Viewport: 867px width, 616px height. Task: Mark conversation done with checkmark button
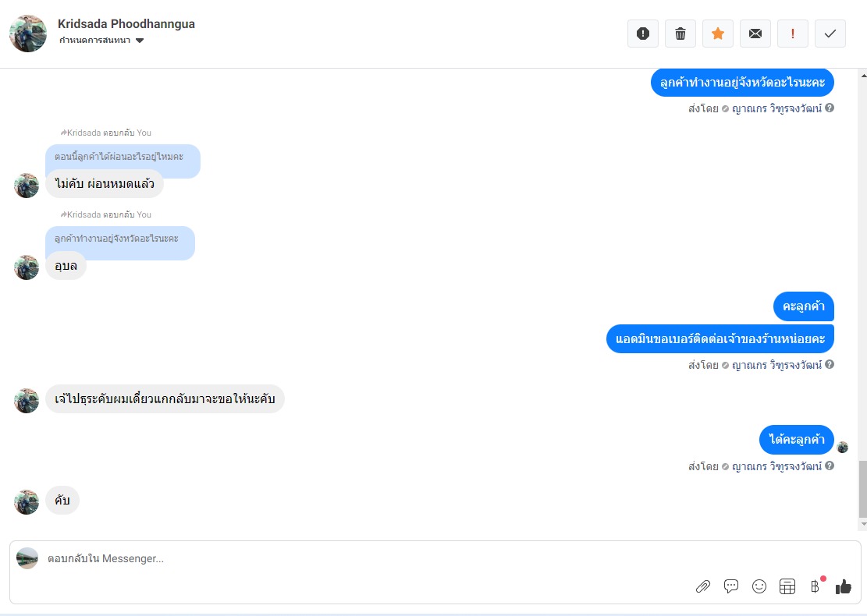point(830,34)
